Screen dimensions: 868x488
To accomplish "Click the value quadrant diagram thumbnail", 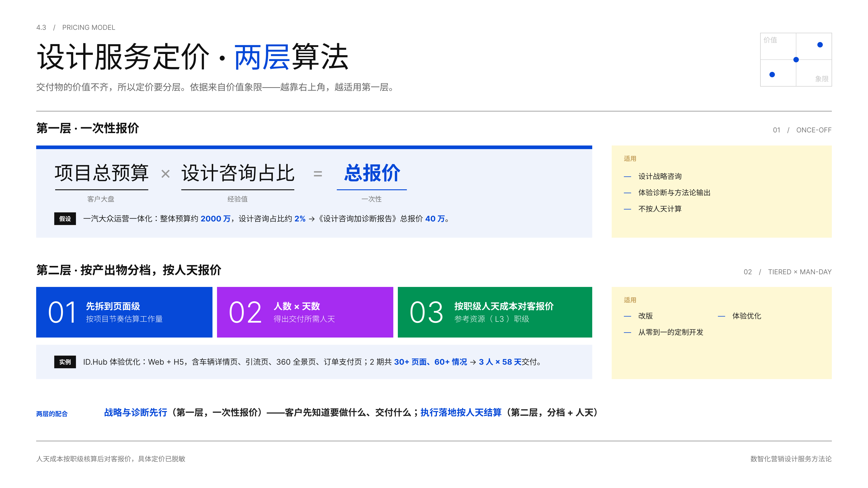I will tap(796, 60).
